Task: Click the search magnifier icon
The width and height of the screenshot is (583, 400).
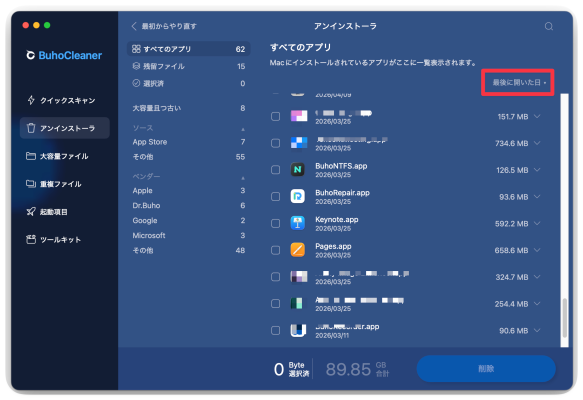Action: 549,26
